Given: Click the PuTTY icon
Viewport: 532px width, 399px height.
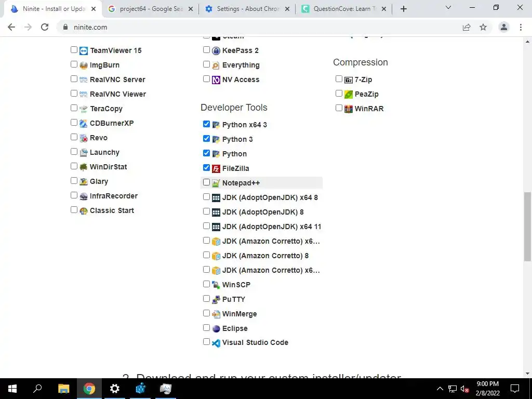Looking at the screenshot, I should pos(216,300).
